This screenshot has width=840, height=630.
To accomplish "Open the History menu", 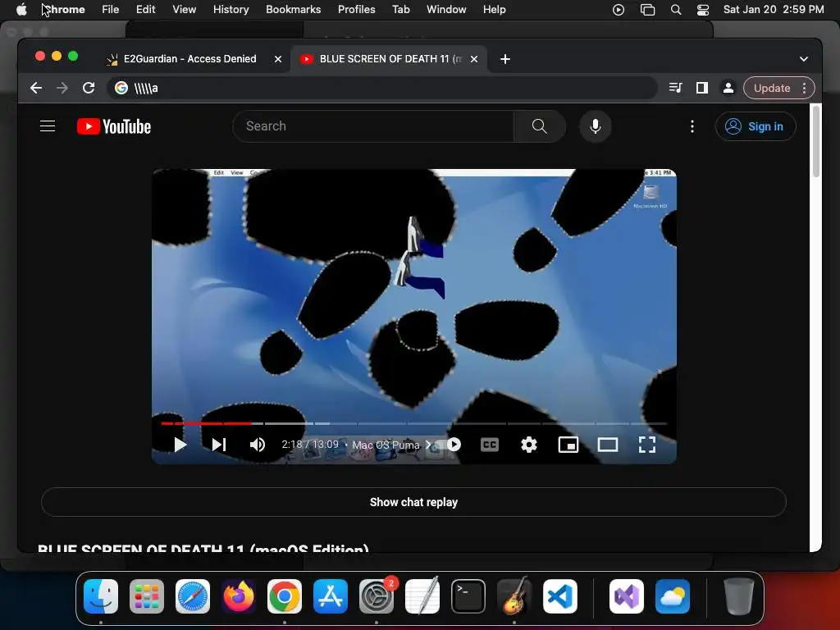I will (x=231, y=10).
